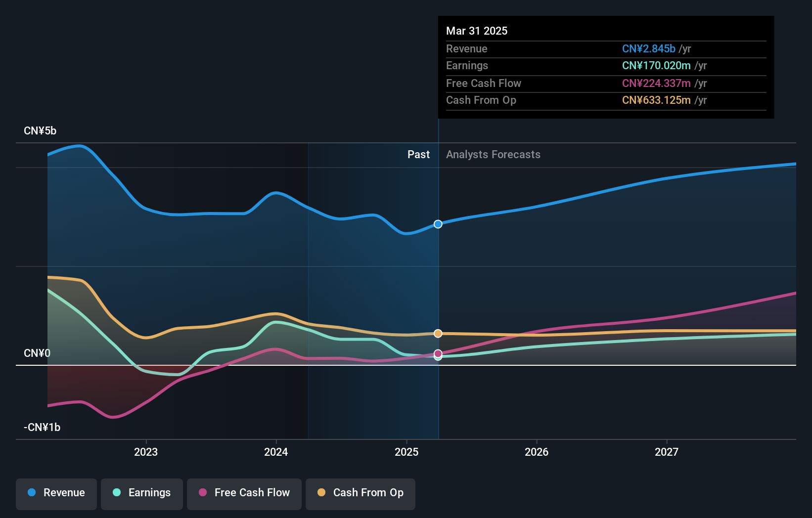
Task: Click the 2024 x-axis label
Action: (276, 452)
